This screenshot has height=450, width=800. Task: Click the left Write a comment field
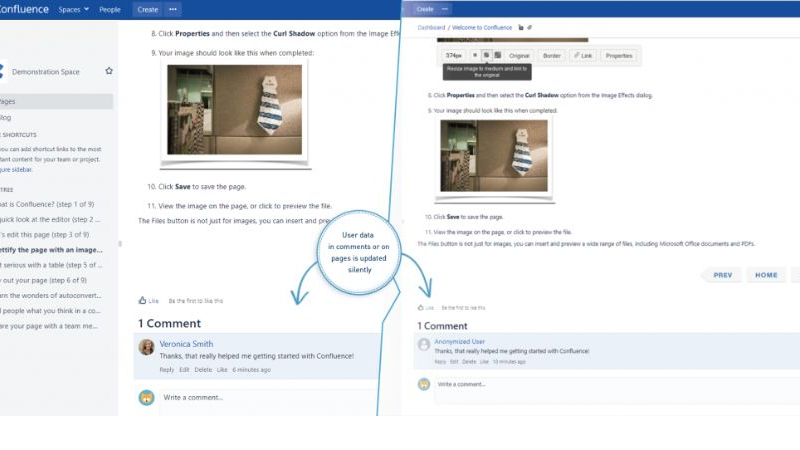click(x=260, y=398)
